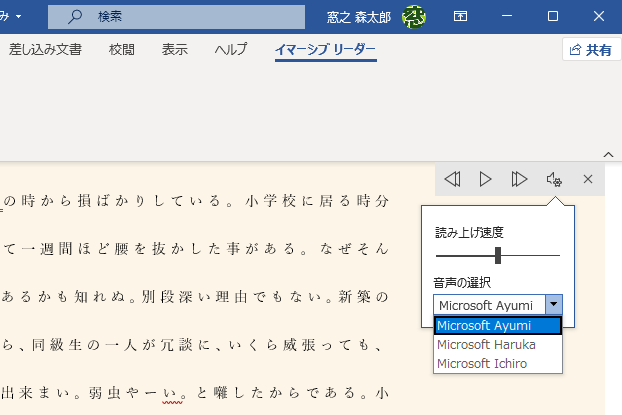Start read aloud with the play button
The height and width of the screenshot is (415, 622).
tap(485, 179)
